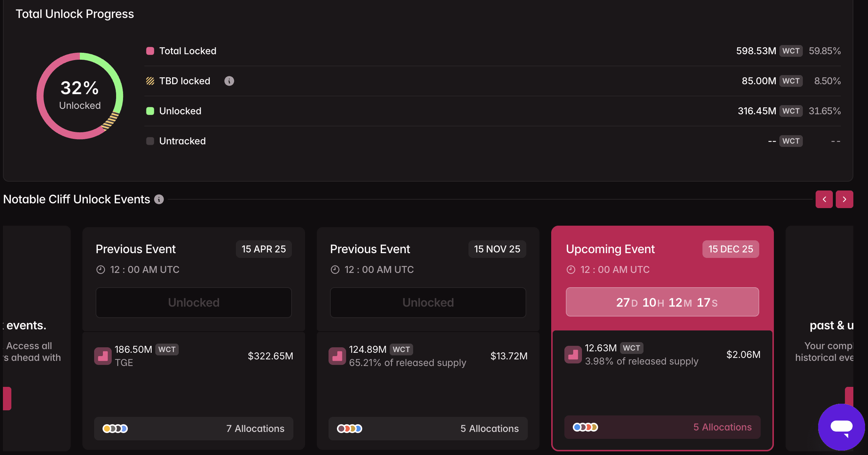This screenshot has width=868, height=455.
Task: Click the 32% Unlocked donut chart
Action: (80, 96)
